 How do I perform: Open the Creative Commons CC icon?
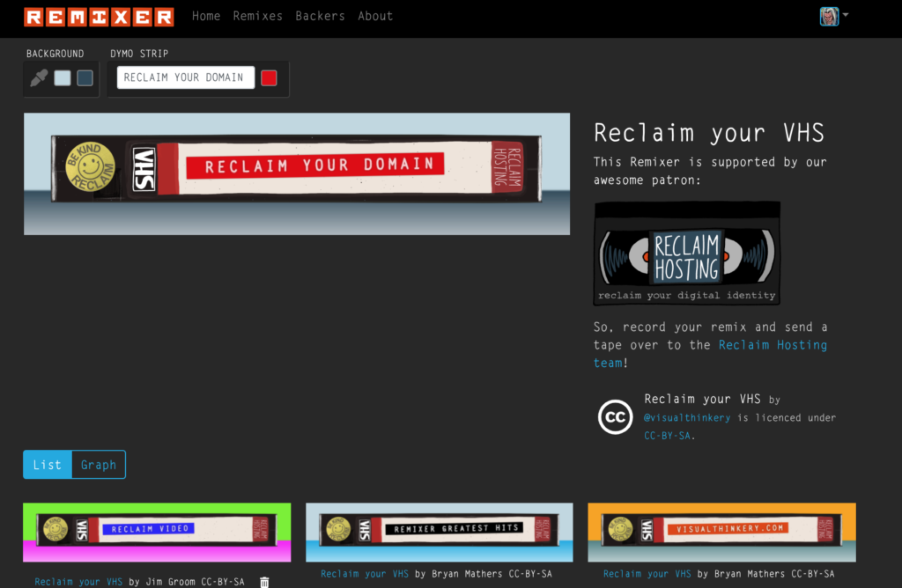[x=615, y=416]
